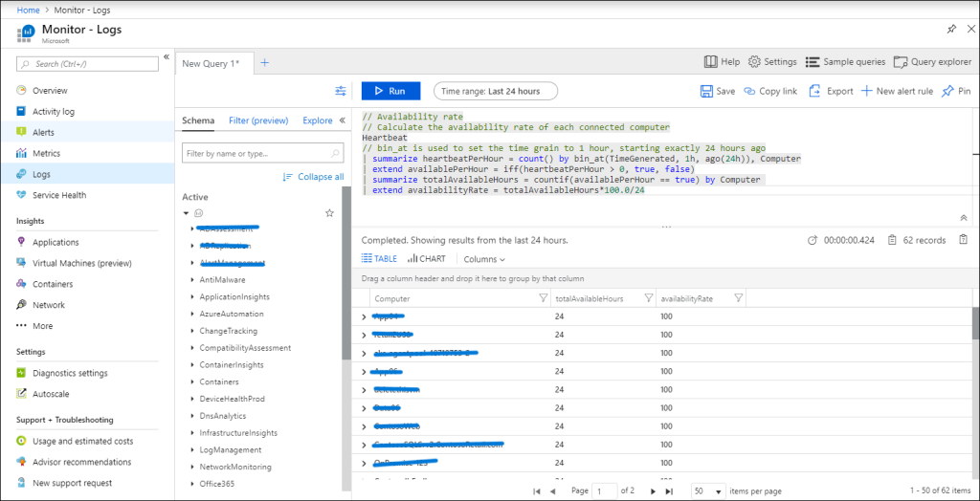The height and width of the screenshot is (501, 980).
Task: Expand the LogManagement schema node
Action: point(192,449)
